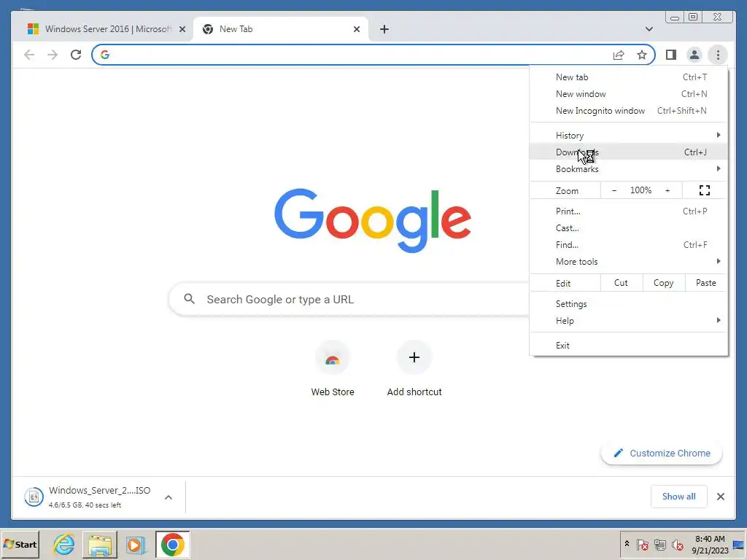The width and height of the screenshot is (747, 560).
Task: Click the Google icon in address bar
Action: [x=105, y=55]
